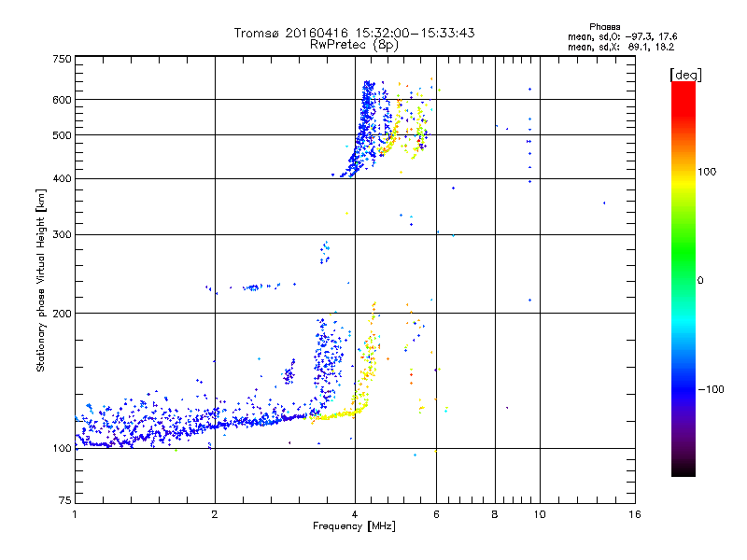Click the y-axis tick label '750'

pyautogui.click(x=63, y=59)
